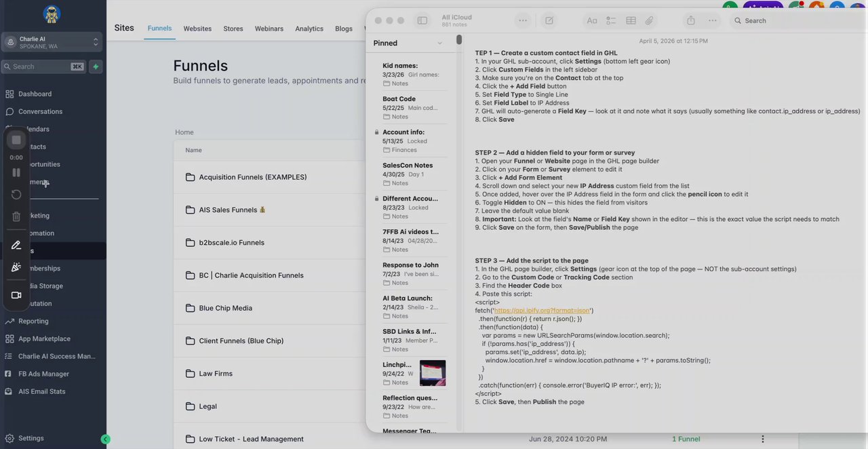This screenshot has height=449, width=868.
Task: Click the Home breadcrumb link
Action: coord(184,132)
